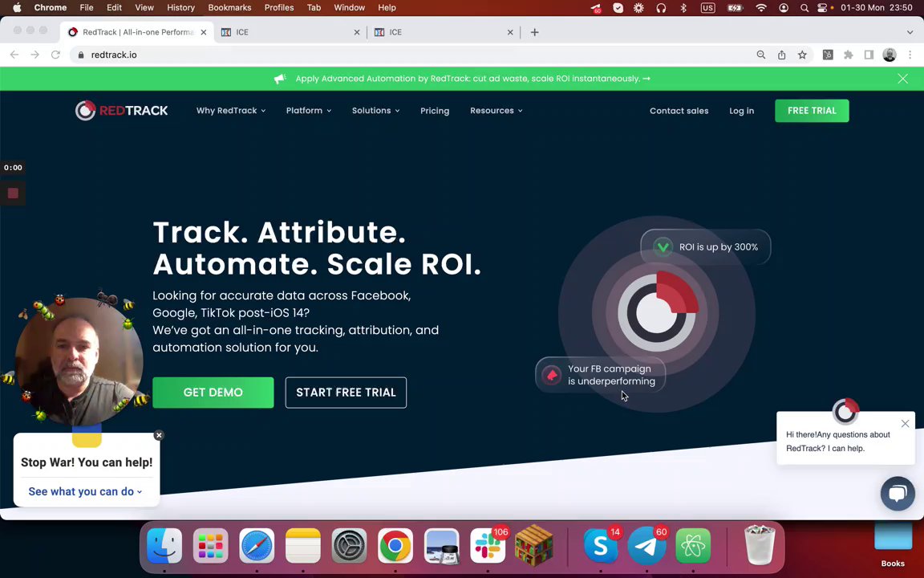This screenshot has width=924, height=578.
Task: Expand the Solutions dropdown menu
Action: pyautogui.click(x=376, y=110)
